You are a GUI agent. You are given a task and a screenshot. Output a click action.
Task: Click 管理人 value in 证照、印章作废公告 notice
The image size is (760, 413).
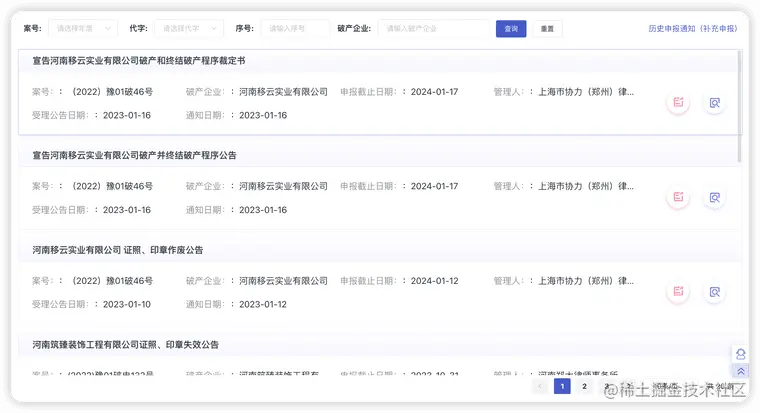tap(586, 281)
